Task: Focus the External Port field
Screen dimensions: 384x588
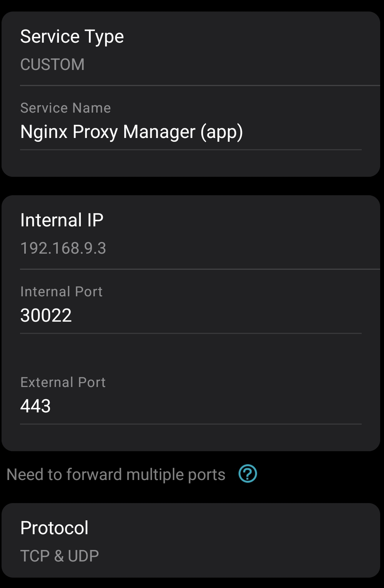Action: [191, 399]
